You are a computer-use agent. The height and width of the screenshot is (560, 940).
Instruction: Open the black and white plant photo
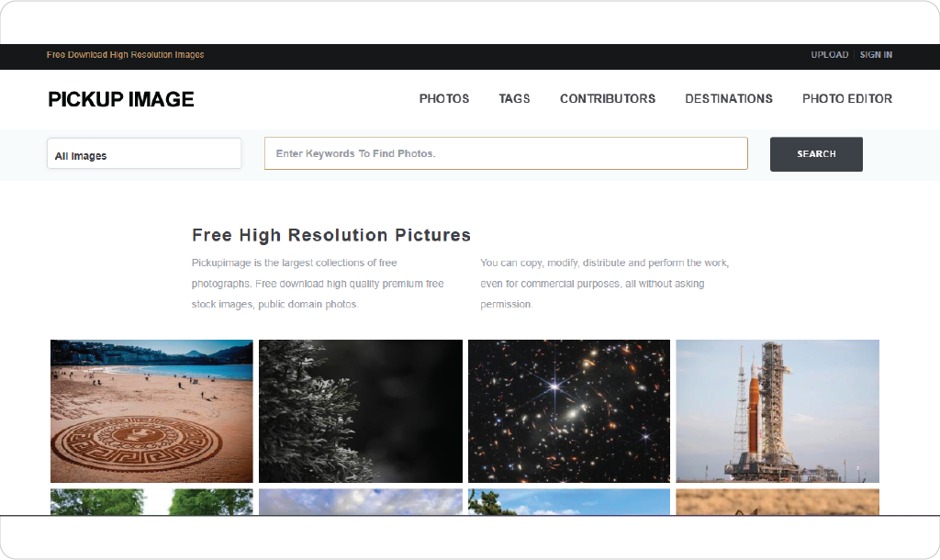(361, 411)
